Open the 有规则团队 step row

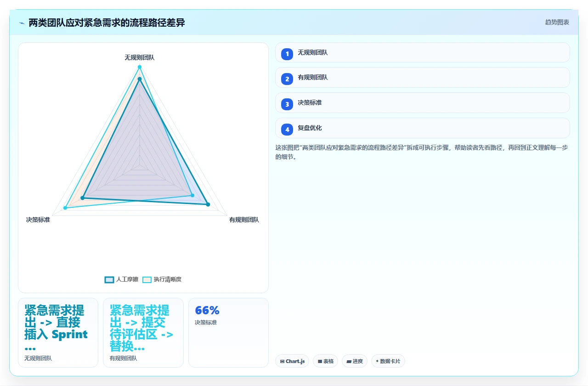click(x=422, y=78)
